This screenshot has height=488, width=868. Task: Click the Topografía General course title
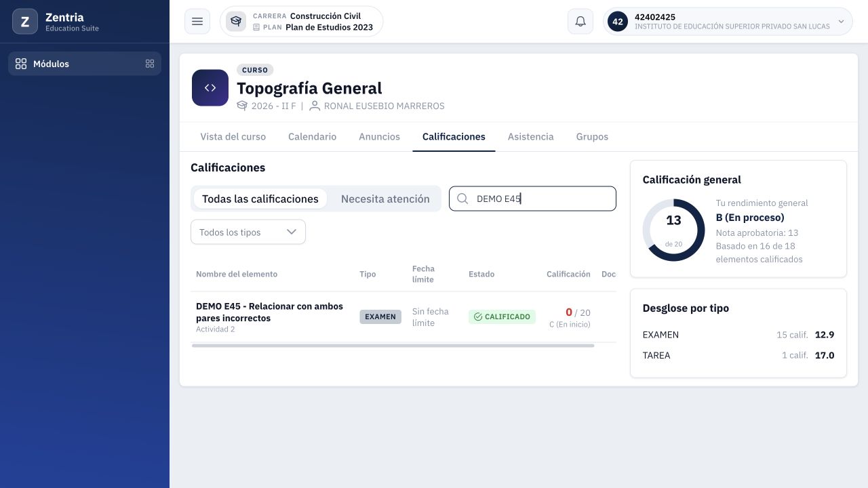click(x=309, y=88)
